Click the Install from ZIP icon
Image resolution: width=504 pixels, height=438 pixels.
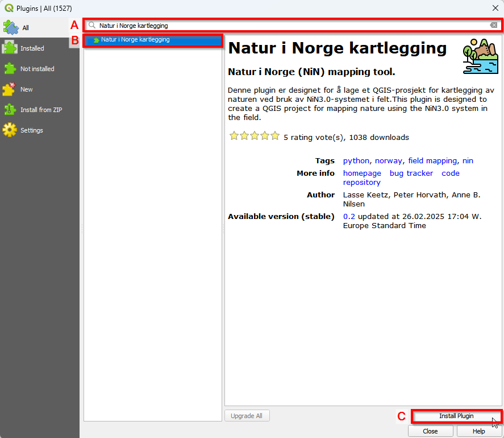[10, 110]
